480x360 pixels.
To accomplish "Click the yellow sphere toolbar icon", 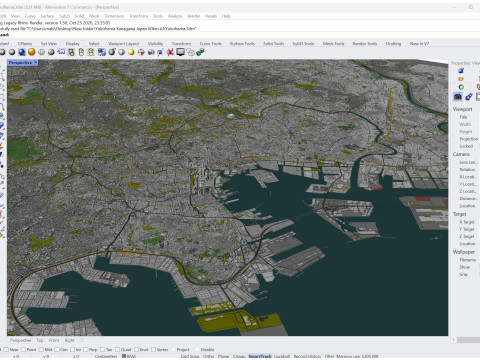I will 131,52.
